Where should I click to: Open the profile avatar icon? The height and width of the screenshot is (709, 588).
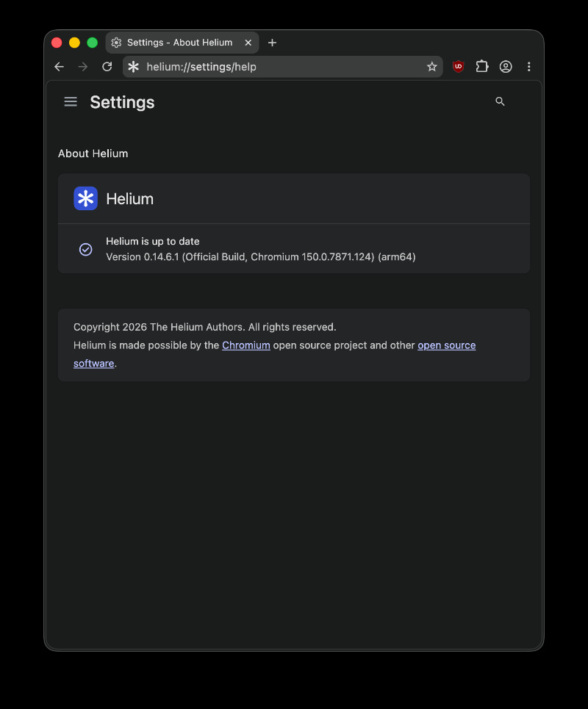point(505,66)
